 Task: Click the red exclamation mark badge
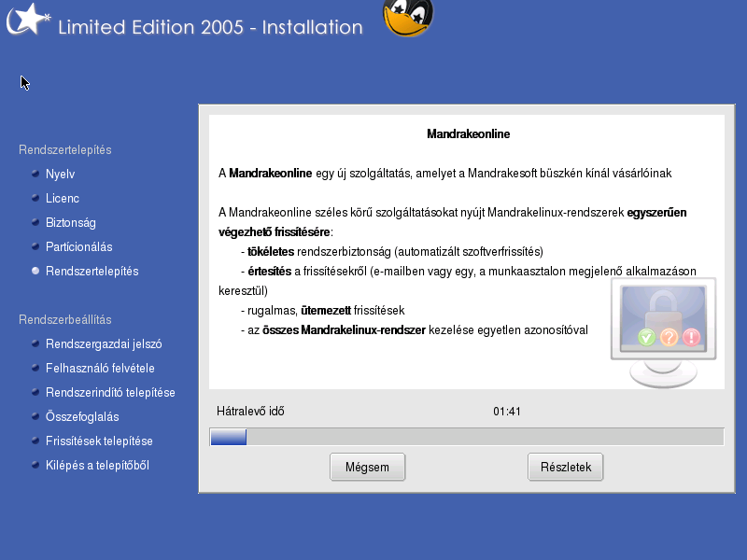click(x=691, y=337)
